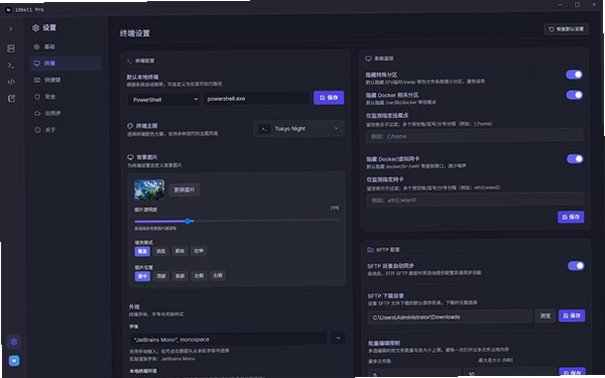Click the monitor icon in 系统监控 header

[368, 59]
